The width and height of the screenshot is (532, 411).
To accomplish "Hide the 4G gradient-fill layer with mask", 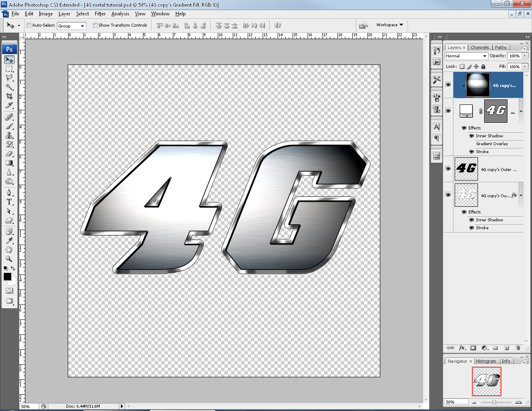I will coord(448,111).
